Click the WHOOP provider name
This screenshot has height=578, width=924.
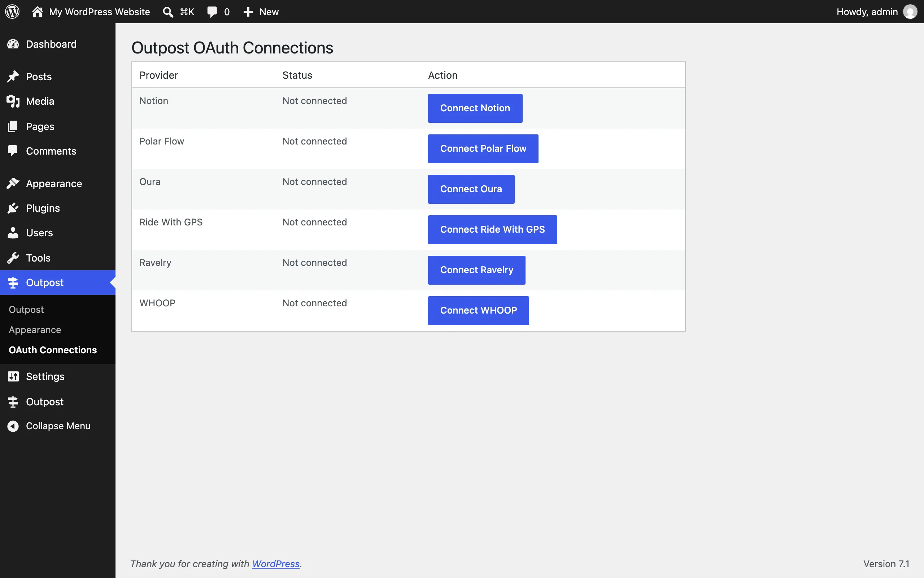157,303
